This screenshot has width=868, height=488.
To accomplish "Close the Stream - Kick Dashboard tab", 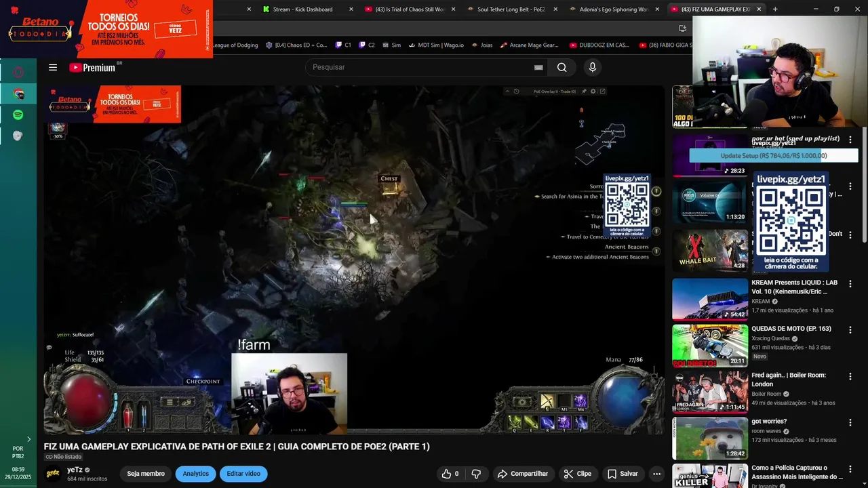I will click(351, 9).
